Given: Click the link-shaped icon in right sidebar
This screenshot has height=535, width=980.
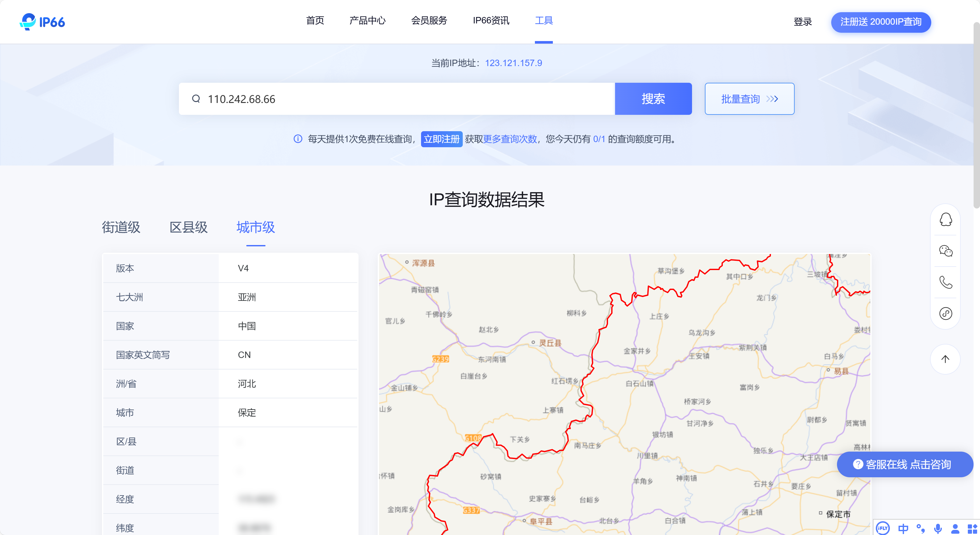Looking at the screenshot, I should coord(945,314).
